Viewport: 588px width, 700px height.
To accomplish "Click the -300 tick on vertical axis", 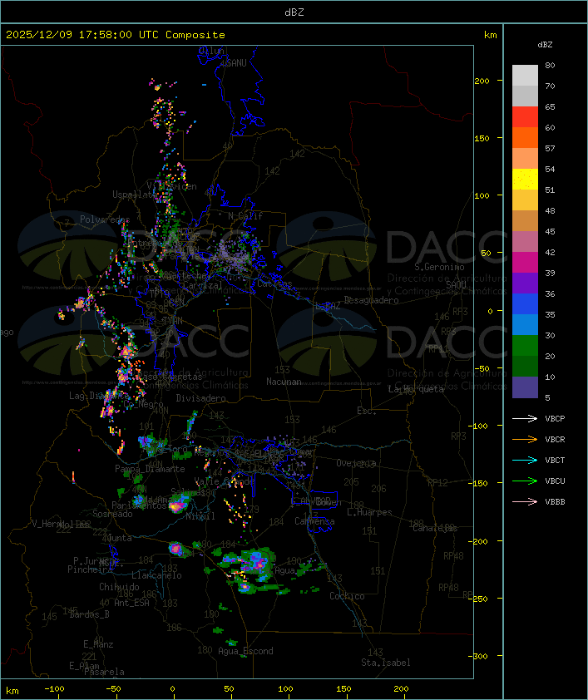I will (478, 656).
